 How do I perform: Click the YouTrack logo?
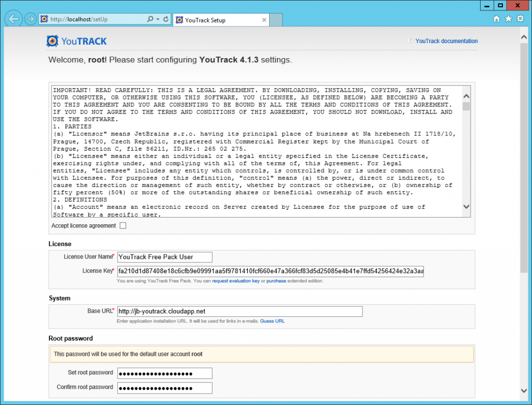click(77, 41)
